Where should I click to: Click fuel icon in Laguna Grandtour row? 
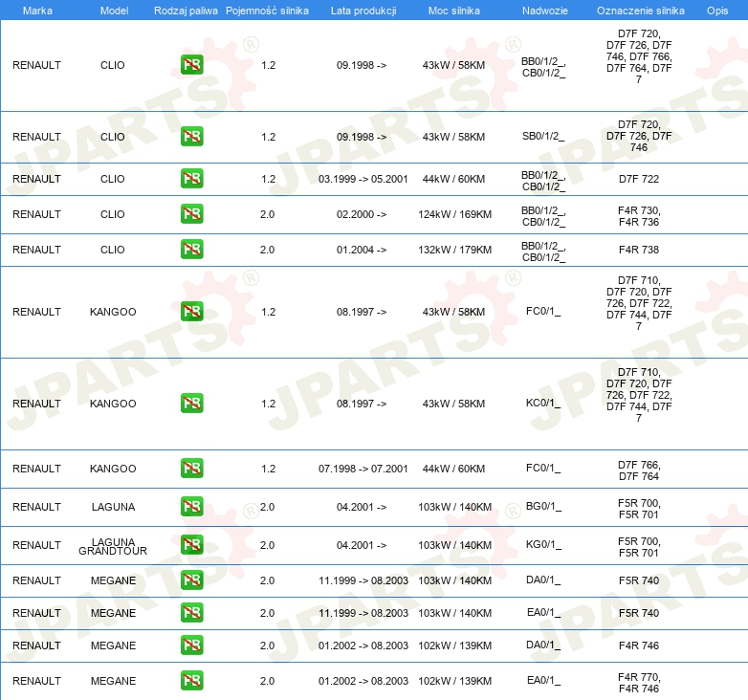192,545
